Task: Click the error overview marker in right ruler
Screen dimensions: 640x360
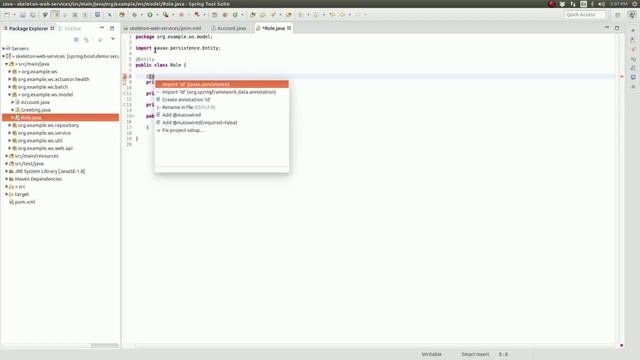Action: pos(622,76)
